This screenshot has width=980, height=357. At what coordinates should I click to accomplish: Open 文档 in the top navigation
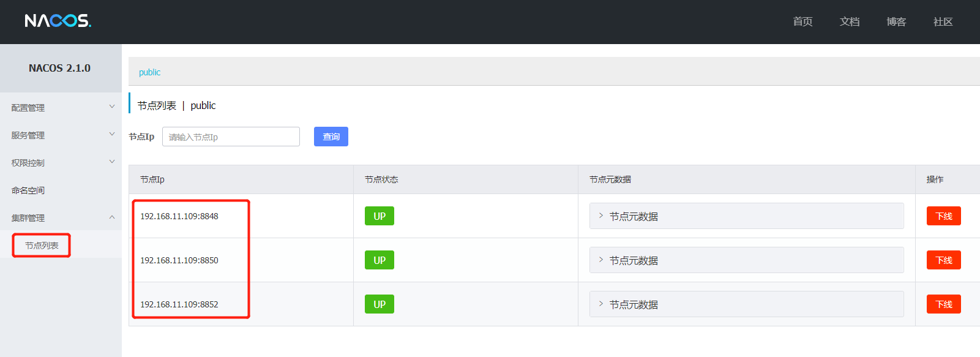coord(850,21)
